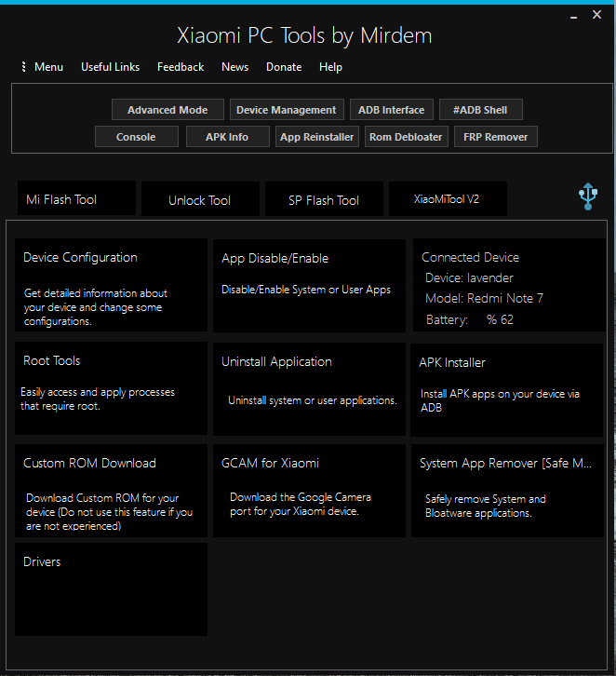This screenshot has height=676, width=616.
Task: Open the Menu item
Action: (48, 67)
